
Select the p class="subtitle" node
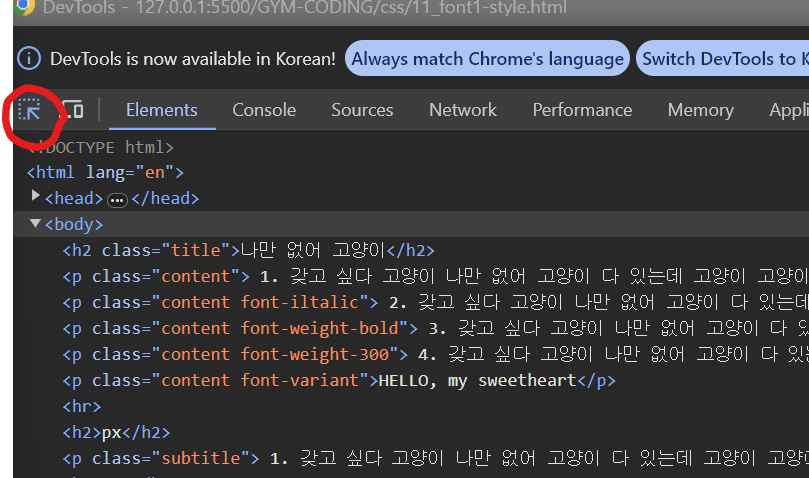point(435,458)
